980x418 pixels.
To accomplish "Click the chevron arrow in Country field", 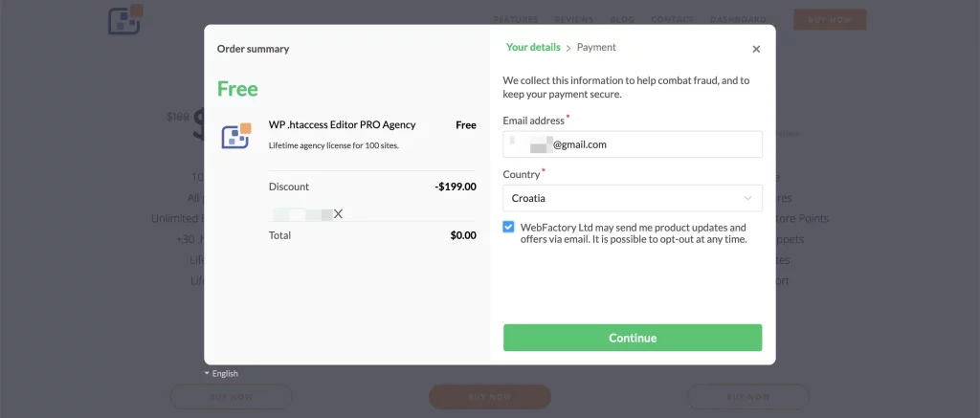I will (x=747, y=198).
